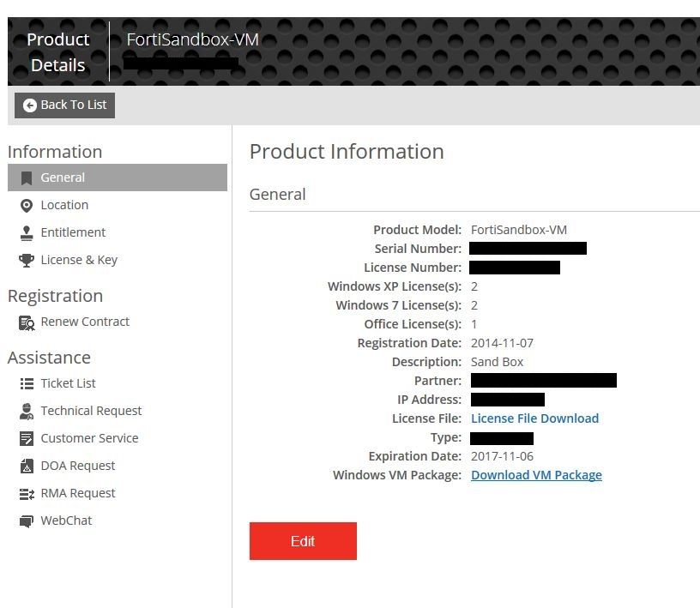The height and width of the screenshot is (608, 700).
Task: Open the Entitlement menu item
Action: click(x=73, y=232)
